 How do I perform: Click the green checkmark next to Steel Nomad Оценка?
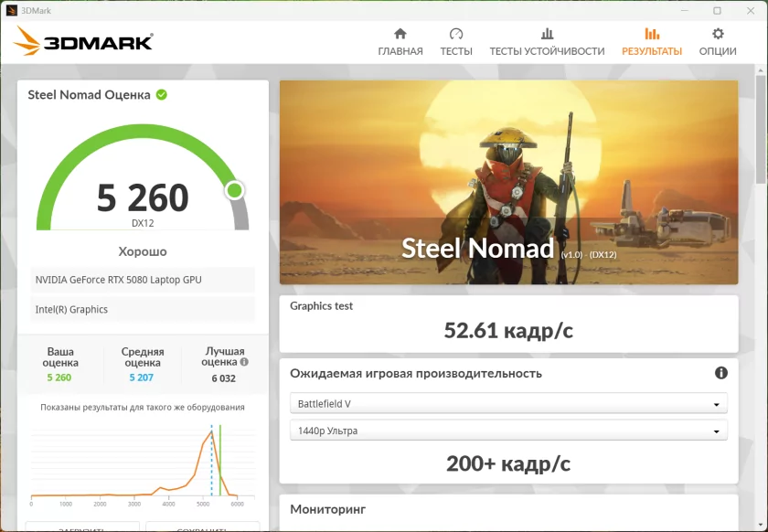pos(162,94)
